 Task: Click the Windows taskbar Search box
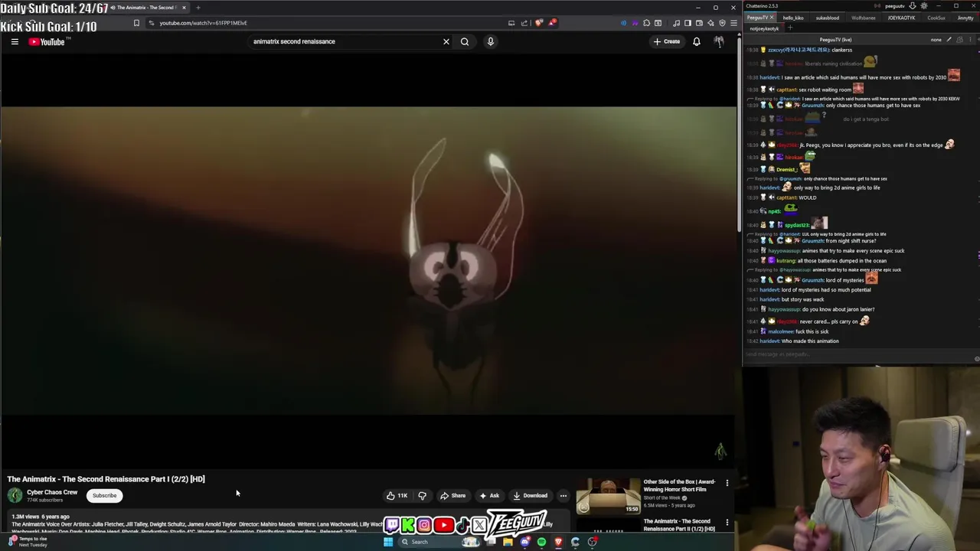[x=439, y=542]
